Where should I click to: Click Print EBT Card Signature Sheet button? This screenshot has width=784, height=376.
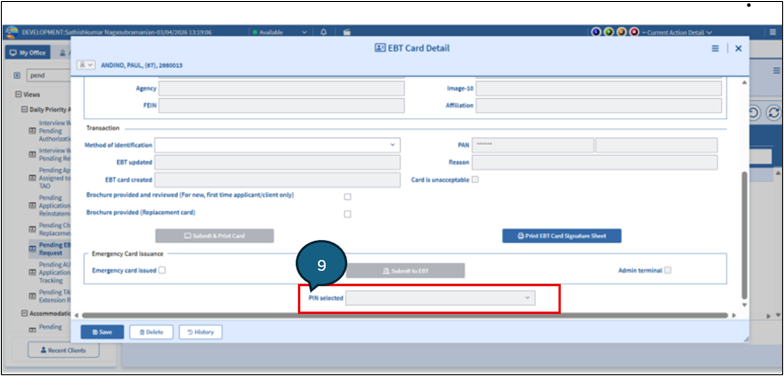[x=562, y=236]
